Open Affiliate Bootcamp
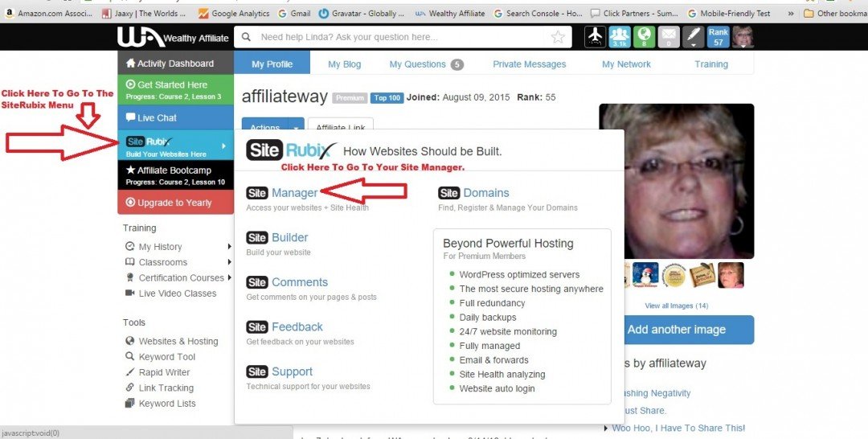868x439 pixels. pos(175,175)
